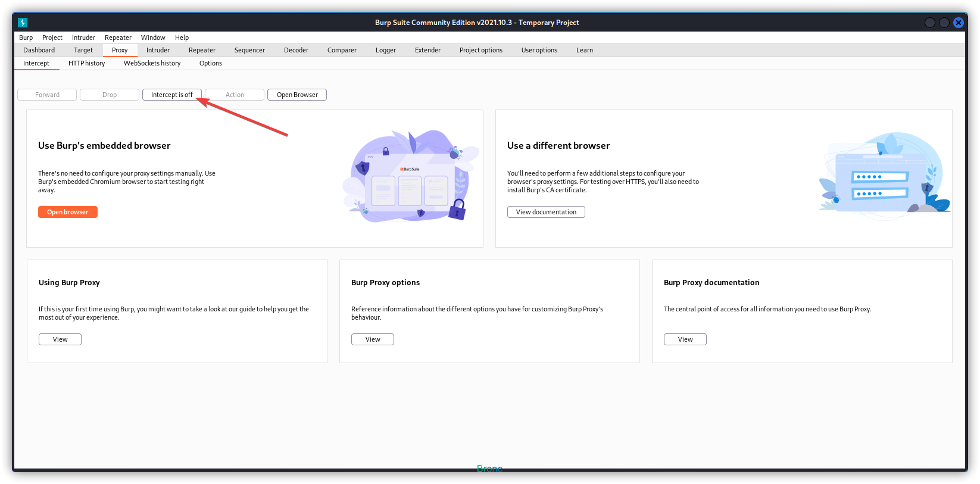Click View under Burp Proxy options
Image resolution: width=980 pixels, height=484 pixels.
pyautogui.click(x=373, y=339)
